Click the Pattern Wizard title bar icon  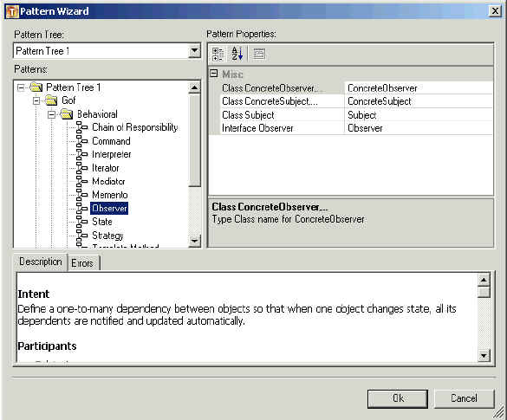coord(12,11)
